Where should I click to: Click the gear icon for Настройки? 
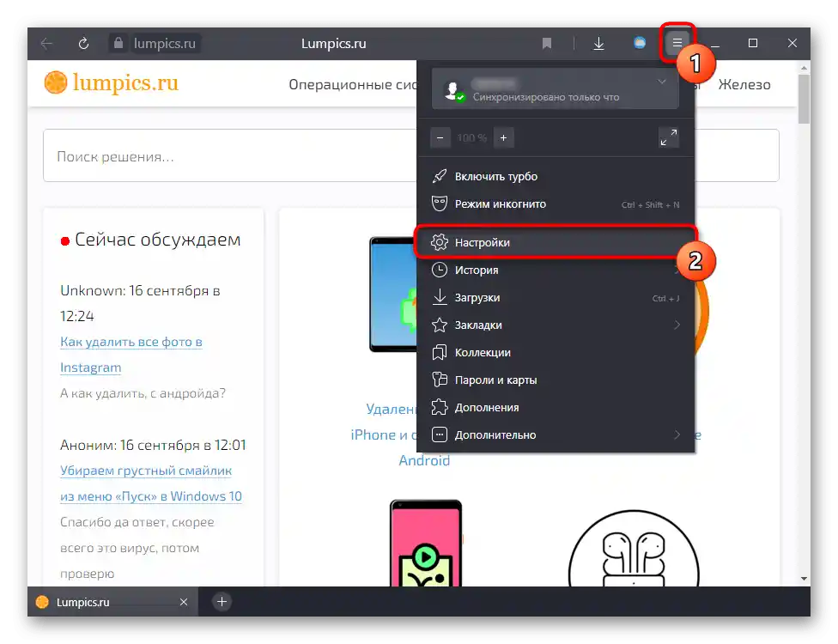click(x=440, y=242)
